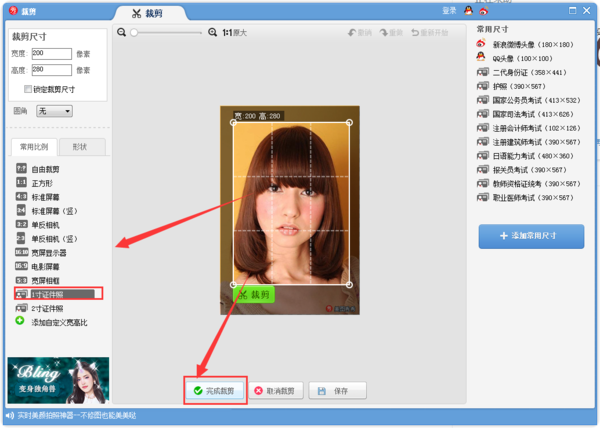Click the 宽度 width input field
Screen dimensions: 600x428
point(51,53)
